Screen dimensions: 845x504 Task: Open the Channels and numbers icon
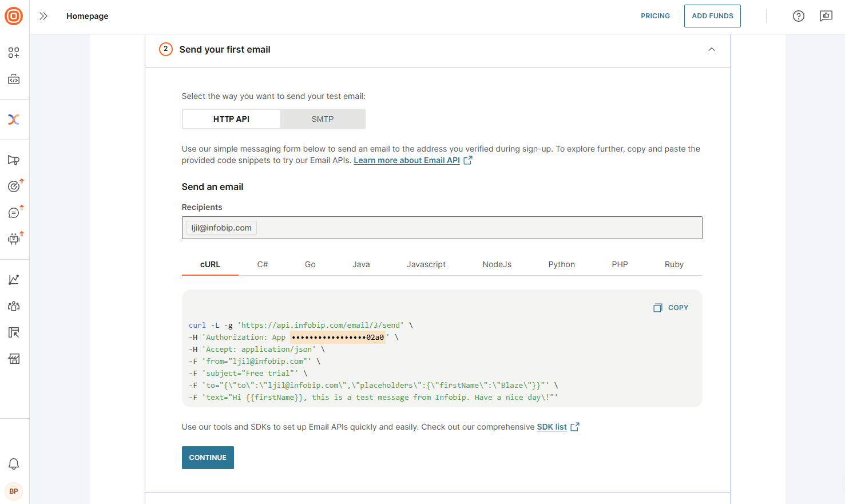14,332
